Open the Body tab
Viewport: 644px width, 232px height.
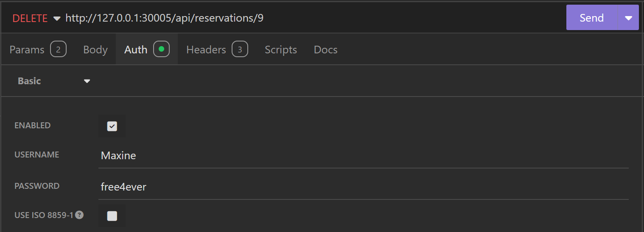coord(95,50)
